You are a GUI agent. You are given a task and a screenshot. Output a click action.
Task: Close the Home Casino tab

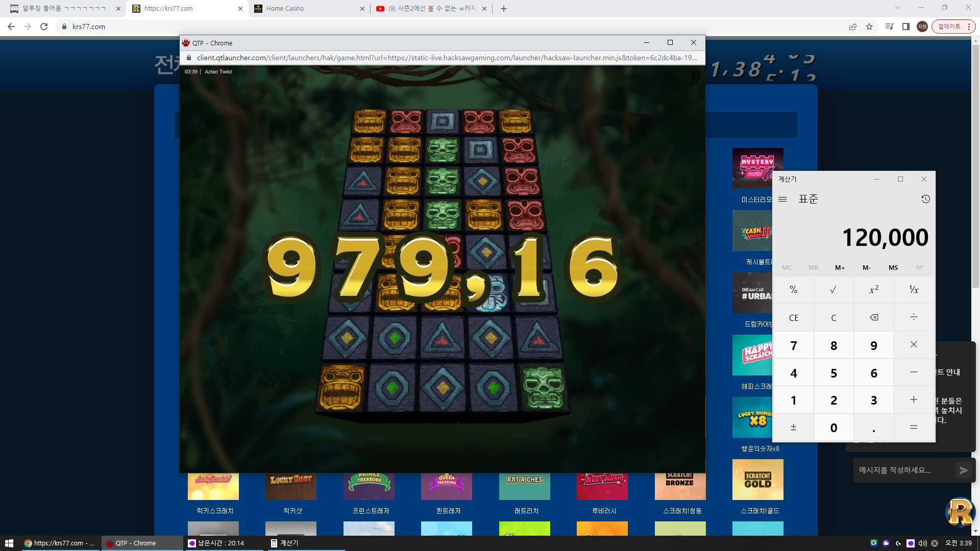coord(362,9)
